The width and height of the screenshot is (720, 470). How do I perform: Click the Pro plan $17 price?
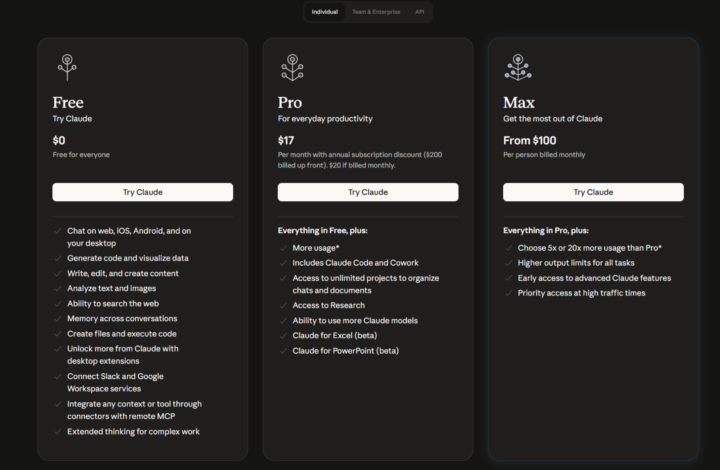coord(286,140)
